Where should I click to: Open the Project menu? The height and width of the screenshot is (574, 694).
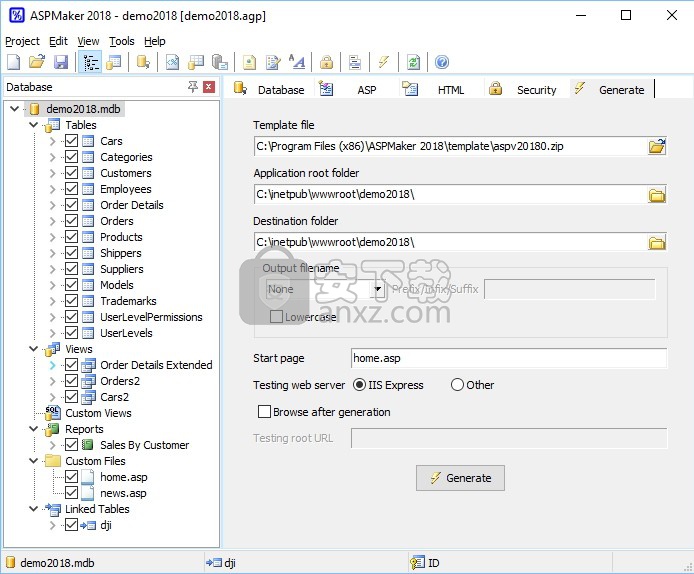[x=22, y=41]
